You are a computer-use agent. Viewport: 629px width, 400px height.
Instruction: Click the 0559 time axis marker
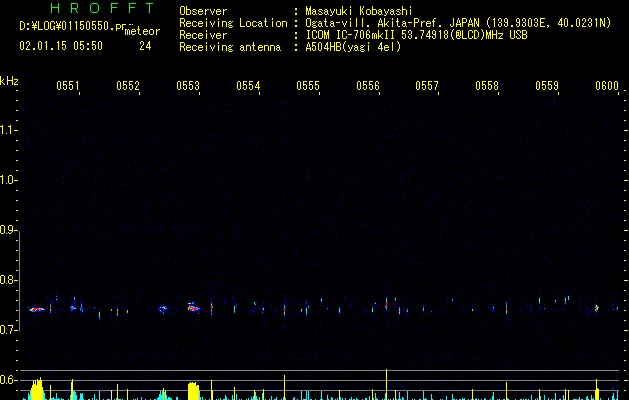click(547, 85)
